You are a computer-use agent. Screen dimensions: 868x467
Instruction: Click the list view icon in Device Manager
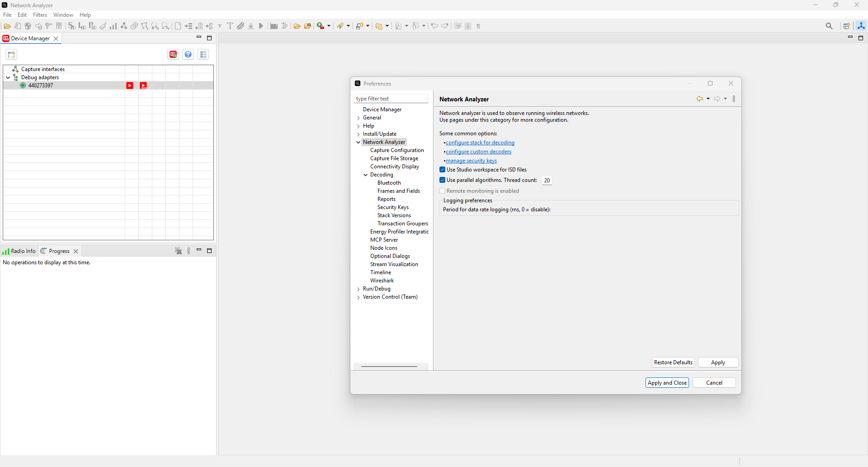pos(203,54)
